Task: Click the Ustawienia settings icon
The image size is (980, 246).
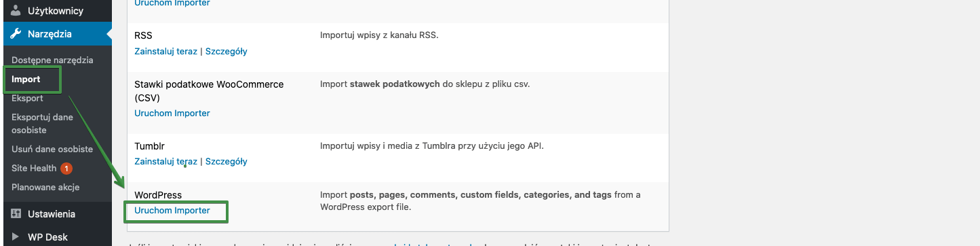Action: click(16, 214)
